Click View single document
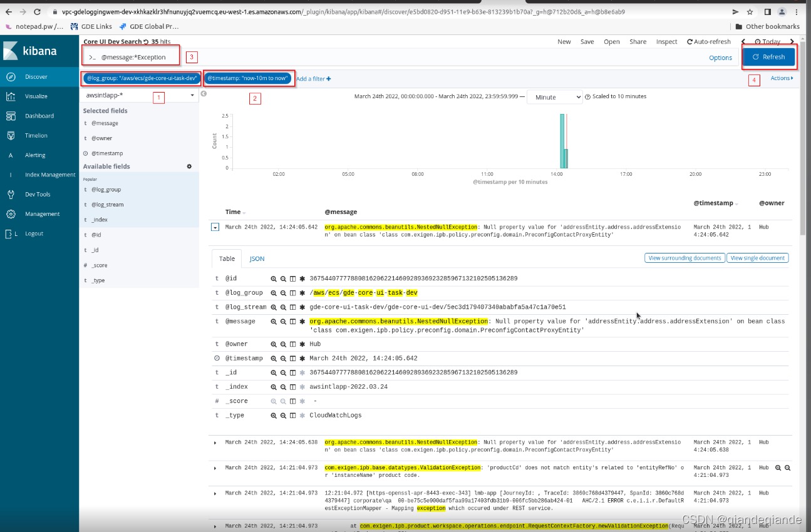Image resolution: width=811 pixels, height=532 pixels. (x=757, y=258)
